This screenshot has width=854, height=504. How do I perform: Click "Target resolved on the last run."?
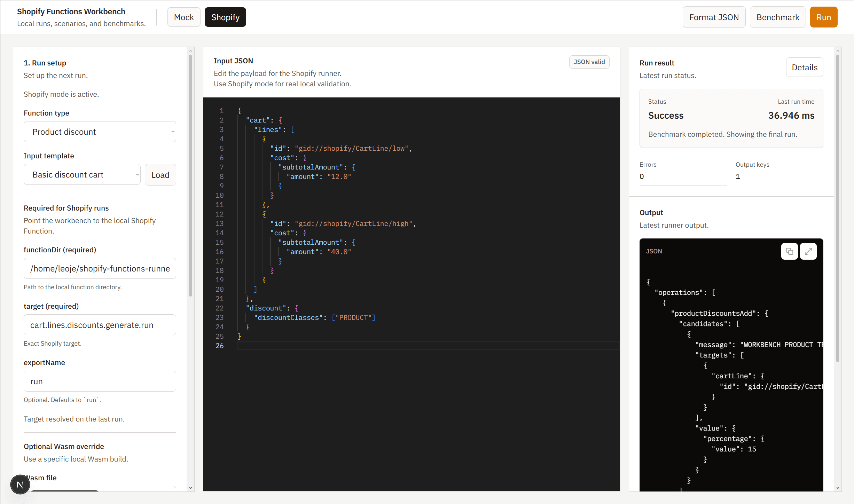[x=74, y=419]
